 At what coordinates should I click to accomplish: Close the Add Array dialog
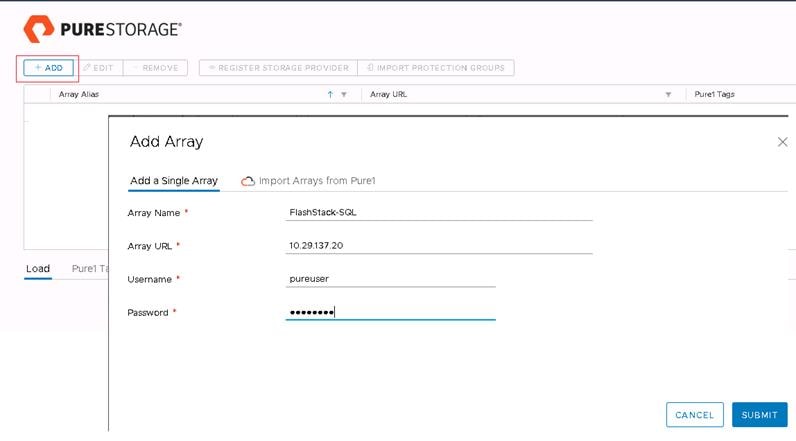pyautogui.click(x=782, y=142)
